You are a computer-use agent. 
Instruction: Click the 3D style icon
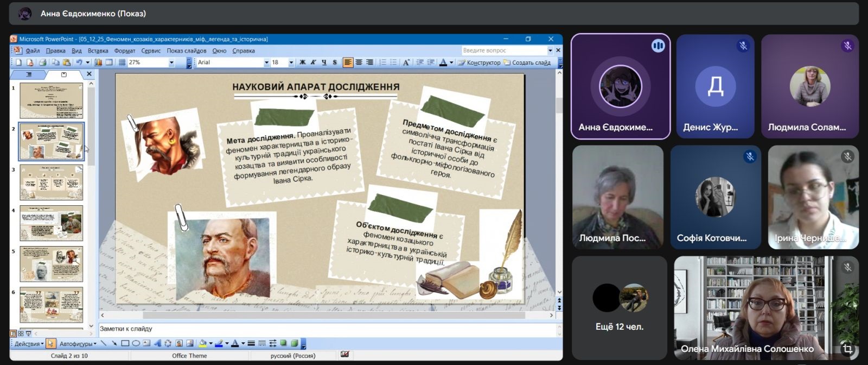tap(294, 343)
